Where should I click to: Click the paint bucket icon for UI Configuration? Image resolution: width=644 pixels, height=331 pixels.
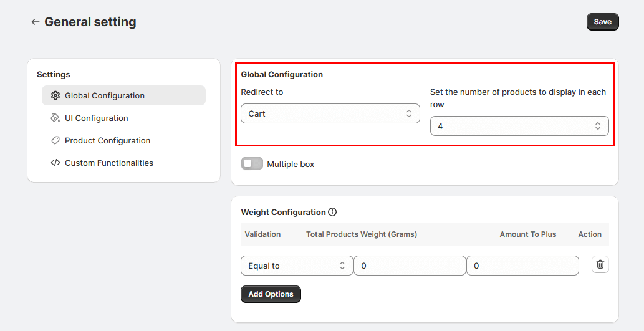[x=55, y=118]
